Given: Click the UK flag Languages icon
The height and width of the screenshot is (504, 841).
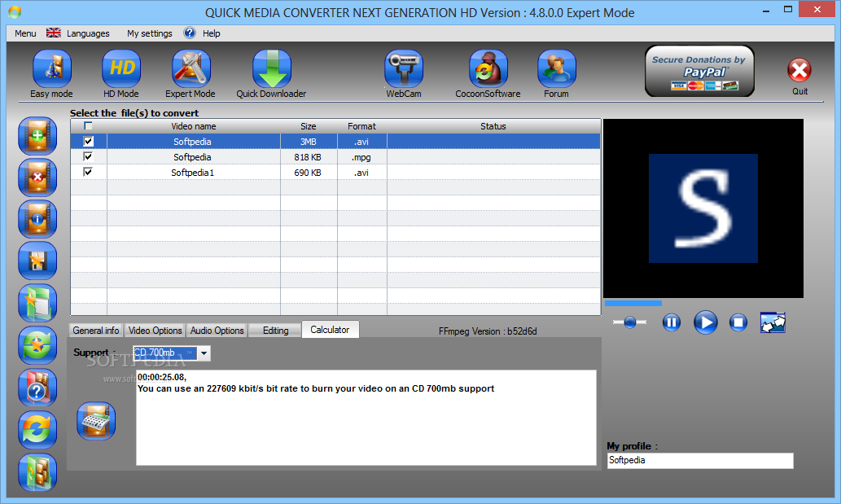Looking at the screenshot, I should pyautogui.click(x=54, y=33).
